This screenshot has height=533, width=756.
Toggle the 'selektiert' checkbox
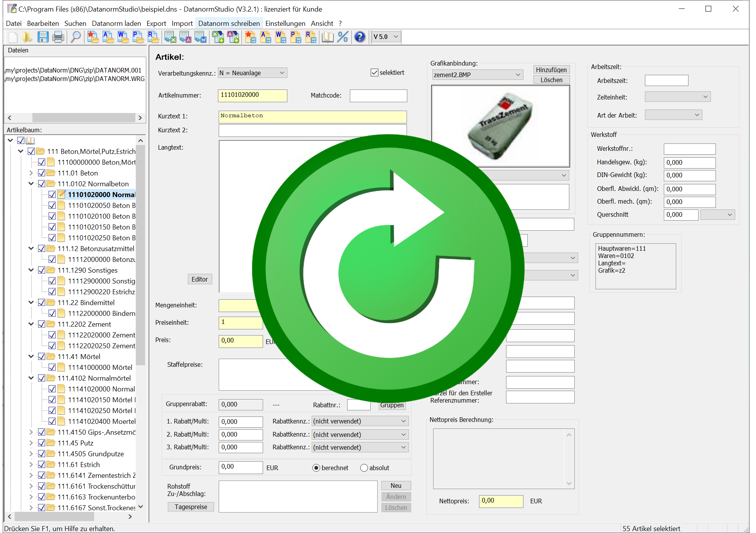coord(374,73)
